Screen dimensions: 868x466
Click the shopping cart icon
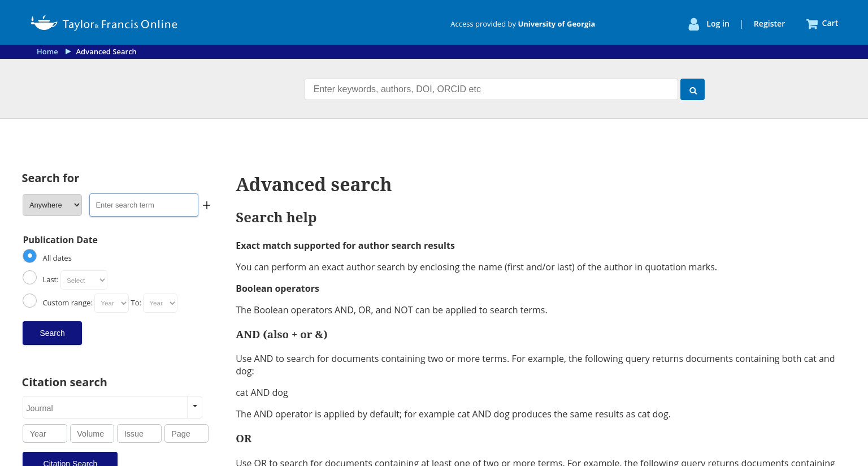click(x=811, y=24)
